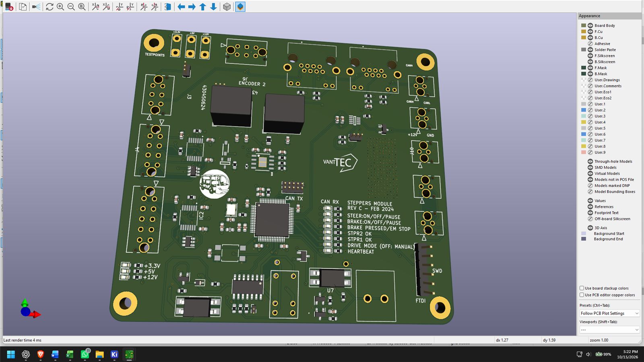644x362 pixels.
Task: Flip board view
Action: [168, 7]
